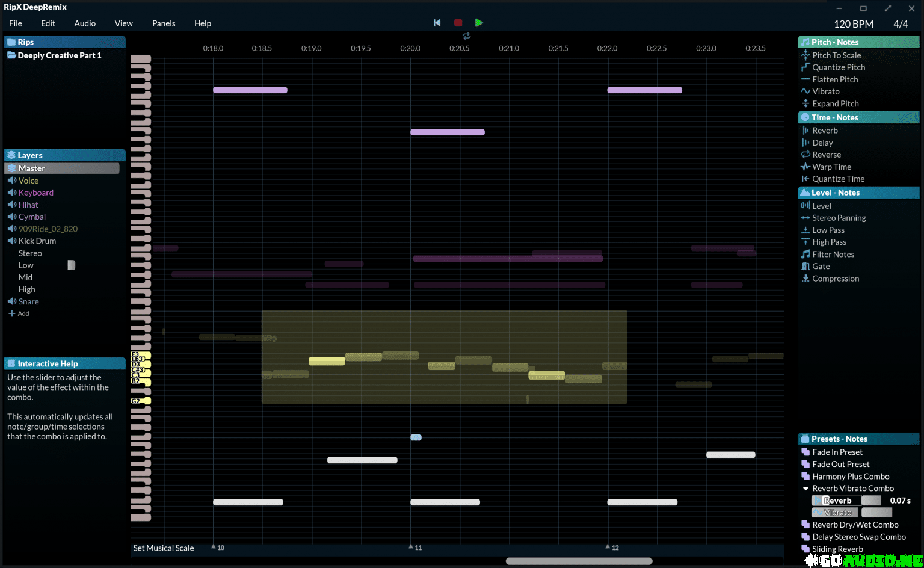The width and height of the screenshot is (924, 568).
Task: Click the Delay Stereo Swap Combo icon
Action: [x=805, y=537]
